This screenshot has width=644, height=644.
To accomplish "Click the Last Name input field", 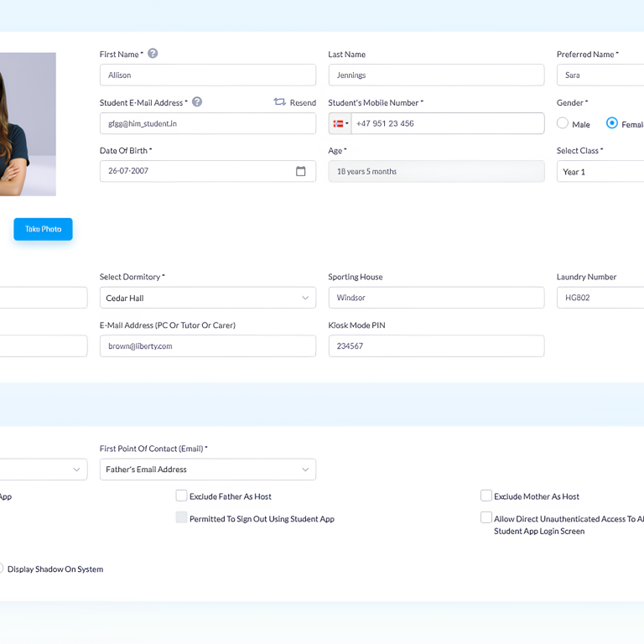I will pos(436,75).
